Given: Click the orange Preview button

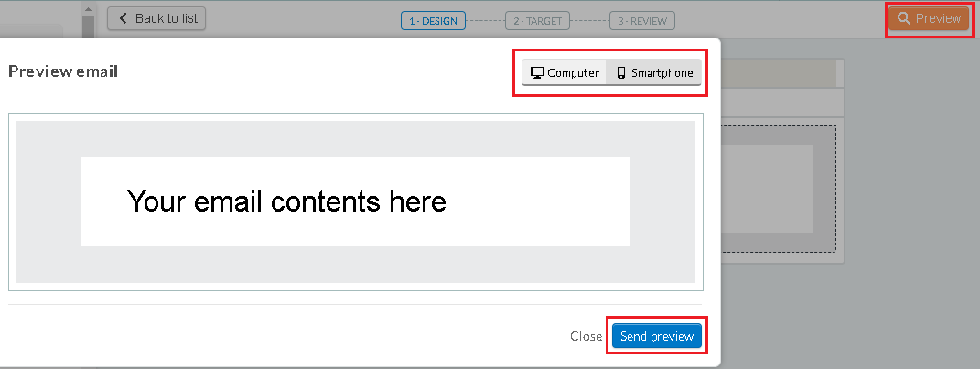Looking at the screenshot, I should pyautogui.click(x=929, y=18).
